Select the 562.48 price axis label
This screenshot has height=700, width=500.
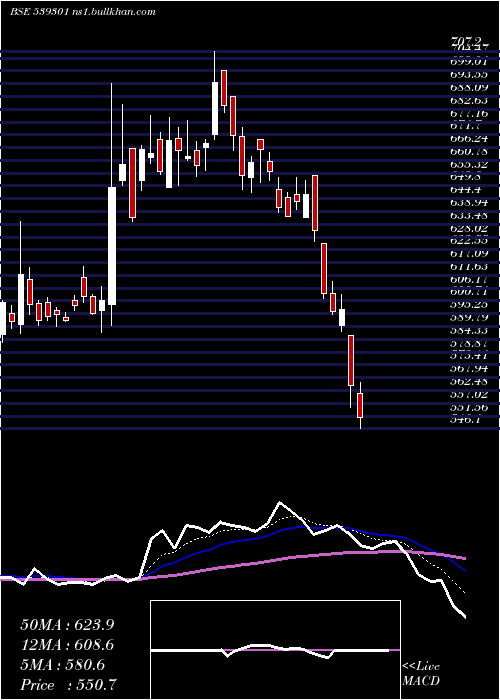click(x=470, y=382)
